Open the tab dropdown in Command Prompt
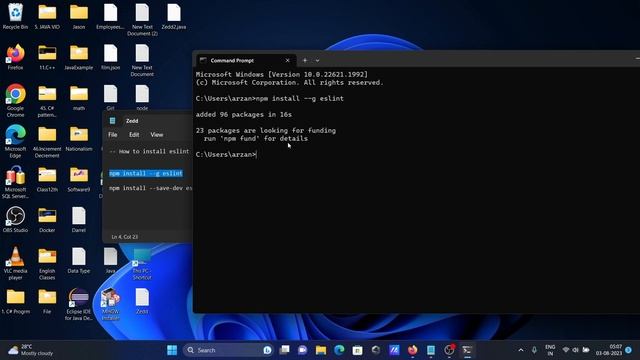Screen dimensions: 640x360 click(x=317, y=60)
